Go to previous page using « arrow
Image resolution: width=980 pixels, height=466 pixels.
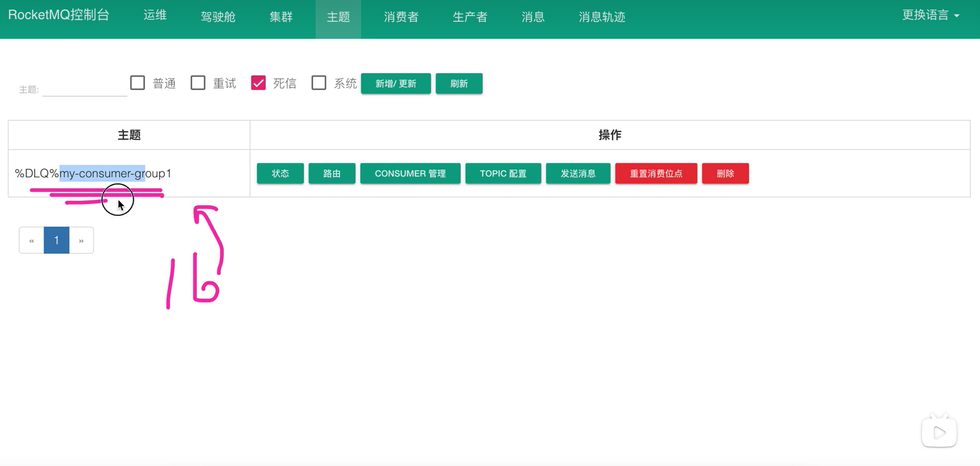pos(31,240)
